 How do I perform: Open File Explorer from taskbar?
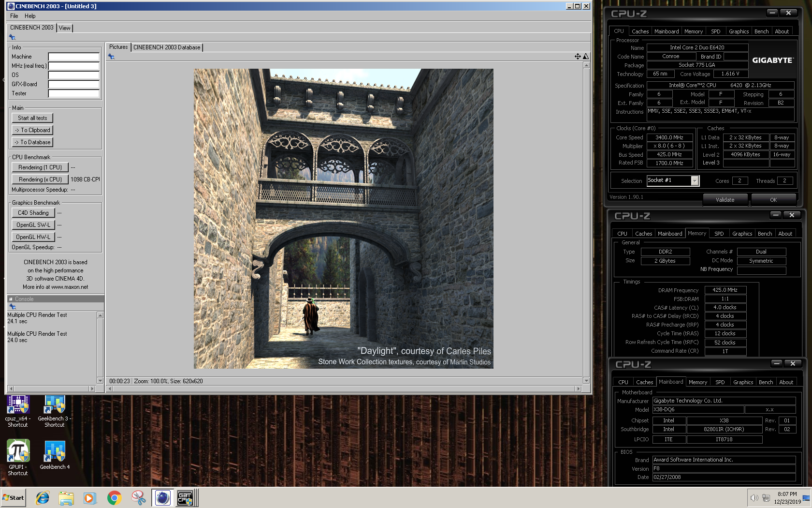[x=66, y=497]
